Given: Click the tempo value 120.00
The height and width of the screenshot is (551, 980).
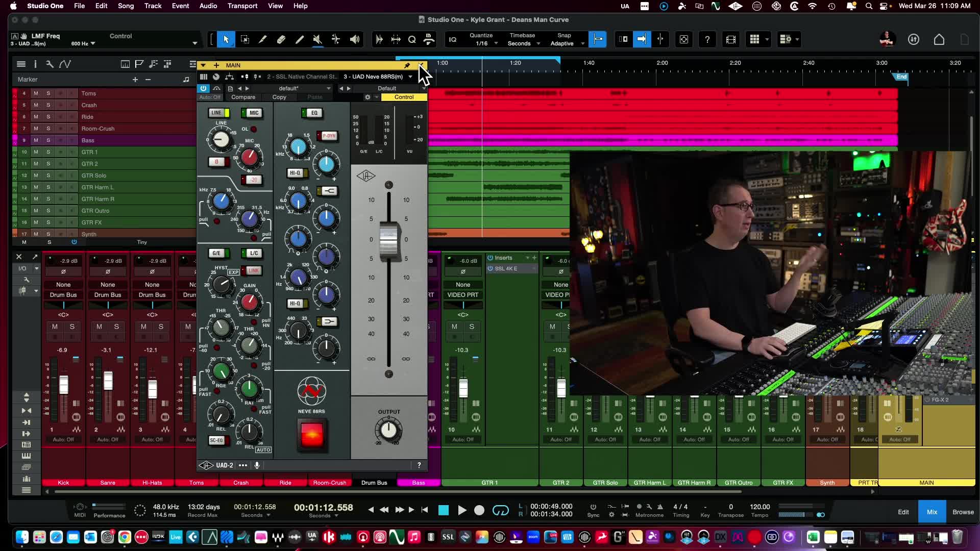Looking at the screenshot, I should click(759, 507).
